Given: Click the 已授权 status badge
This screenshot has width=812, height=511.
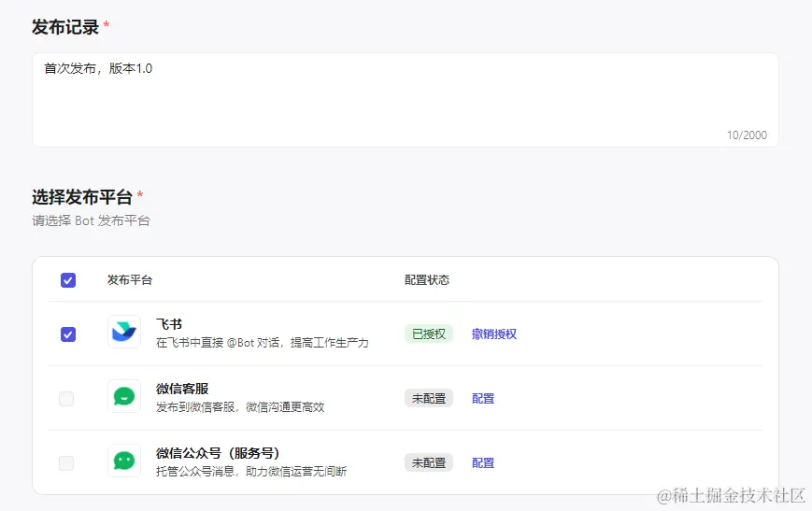Looking at the screenshot, I should tap(429, 334).
